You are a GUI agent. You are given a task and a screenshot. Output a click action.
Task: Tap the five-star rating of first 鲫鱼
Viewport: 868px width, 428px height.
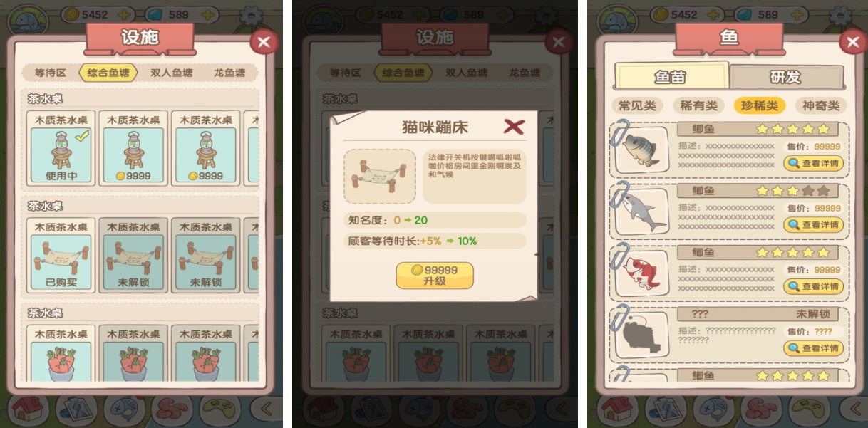pos(792,129)
